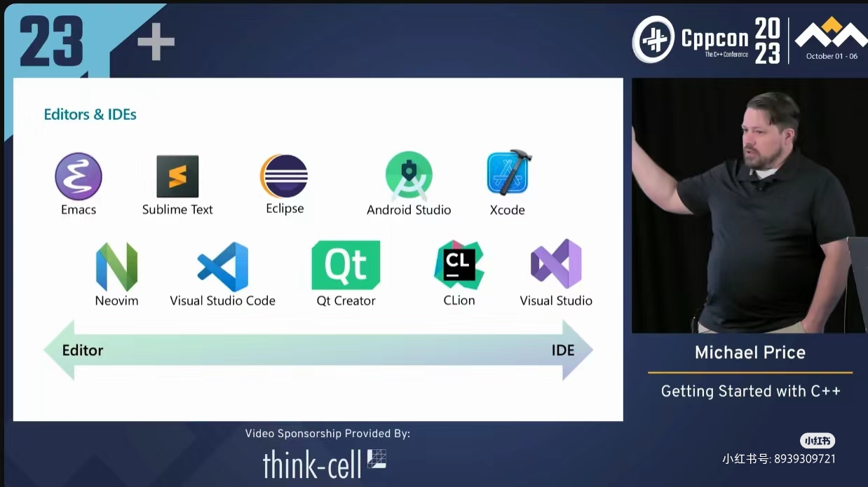Viewport: 868px width, 487px height.
Task: Click the gray plus sign beside the 23
Action: click(x=156, y=41)
